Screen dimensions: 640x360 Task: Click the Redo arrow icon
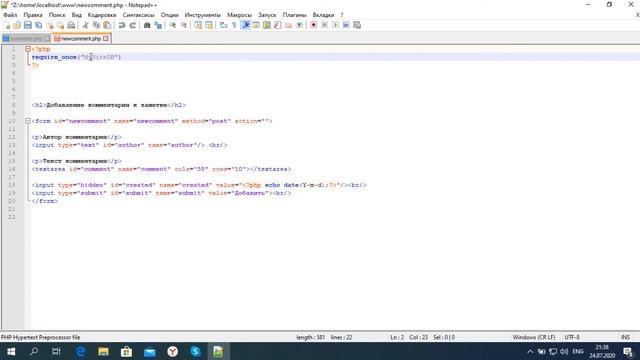(x=133, y=25)
